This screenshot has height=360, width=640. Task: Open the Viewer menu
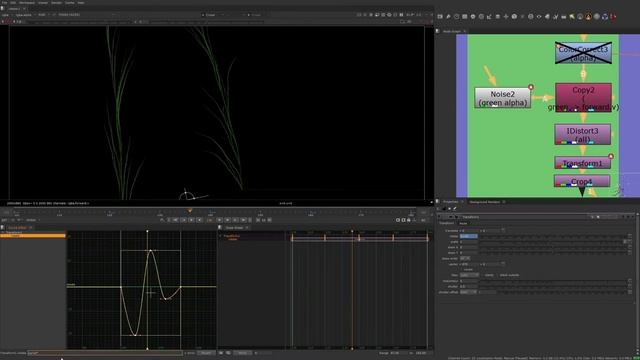pos(43,2)
